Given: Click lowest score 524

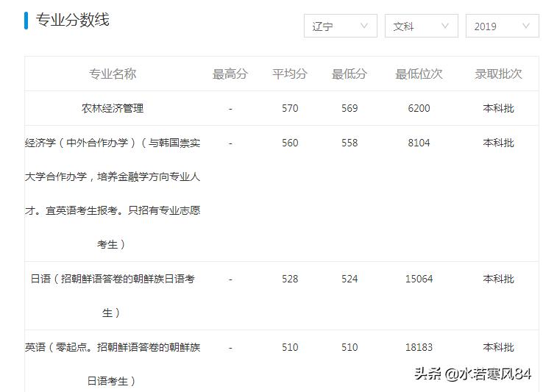Looking at the screenshot, I should pyautogui.click(x=349, y=279).
